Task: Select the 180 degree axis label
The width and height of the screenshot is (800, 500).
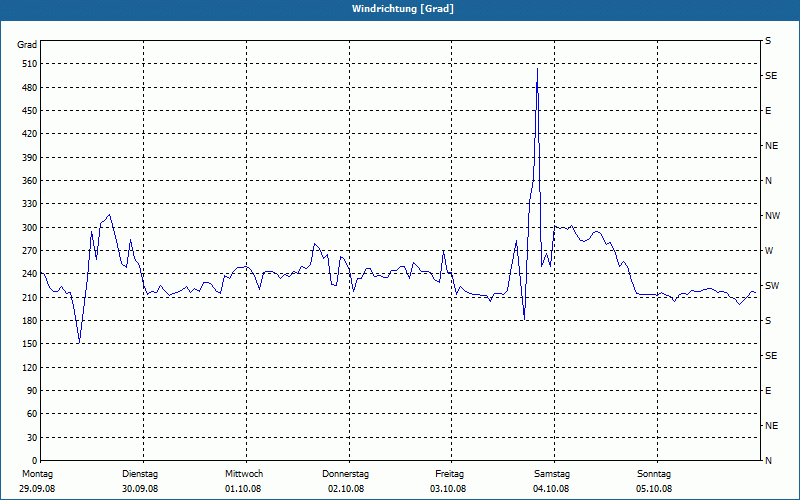Action: (31, 321)
